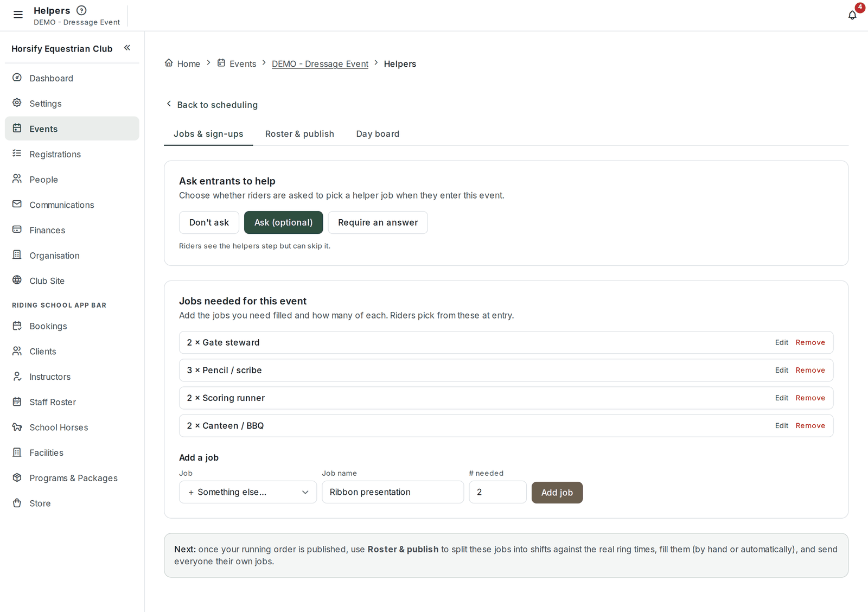Open the hamburger navigation menu

click(18, 15)
